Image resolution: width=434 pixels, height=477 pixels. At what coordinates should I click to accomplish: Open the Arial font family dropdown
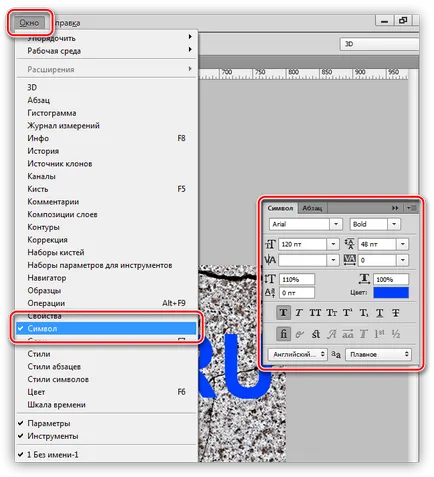(x=336, y=224)
